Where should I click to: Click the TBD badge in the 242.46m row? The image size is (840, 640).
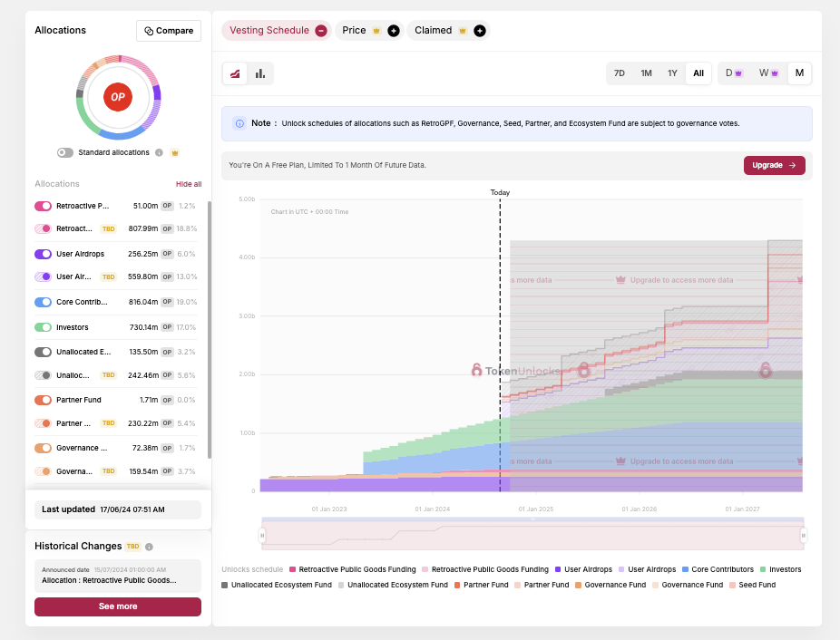[109, 375]
